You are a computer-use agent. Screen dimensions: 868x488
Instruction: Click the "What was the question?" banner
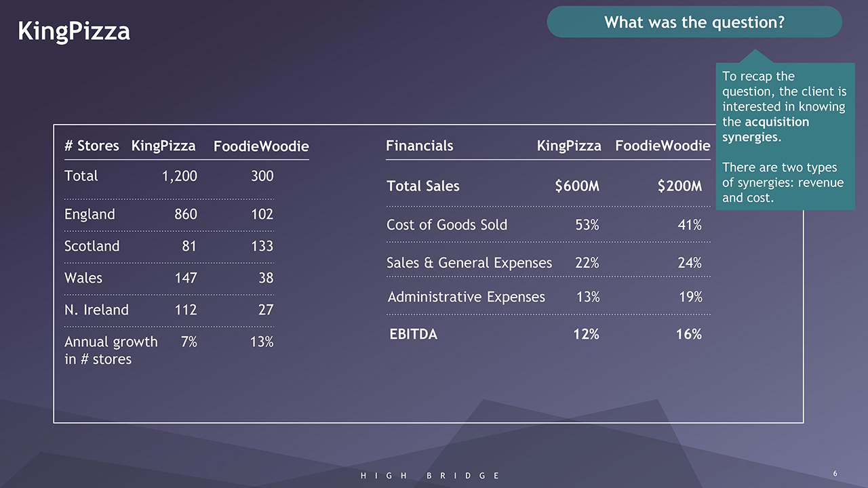(x=694, y=22)
